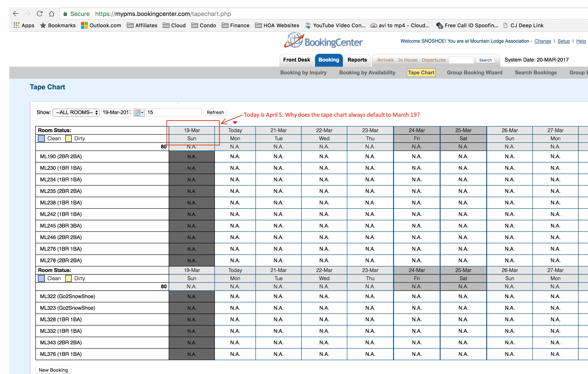Viewport: 588px width, 374px height.
Task: Click the Tape Chart page heading
Action: [x=47, y=87]
